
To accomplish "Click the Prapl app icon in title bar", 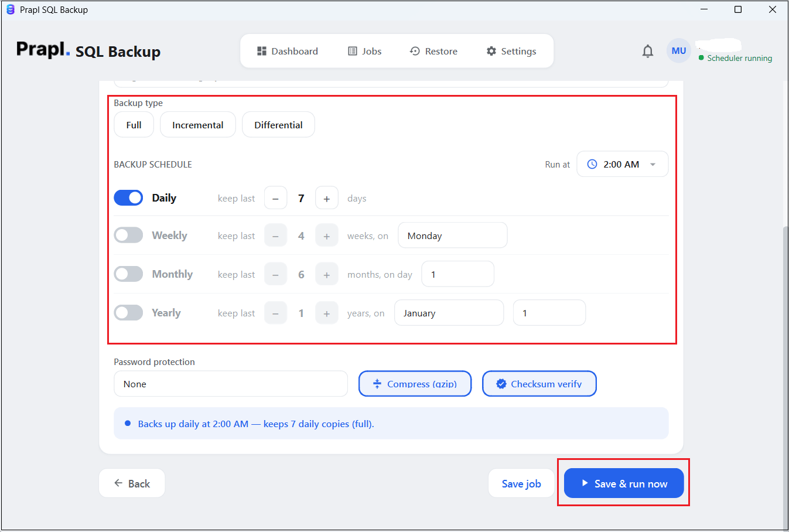I will [x=10, y=9].
